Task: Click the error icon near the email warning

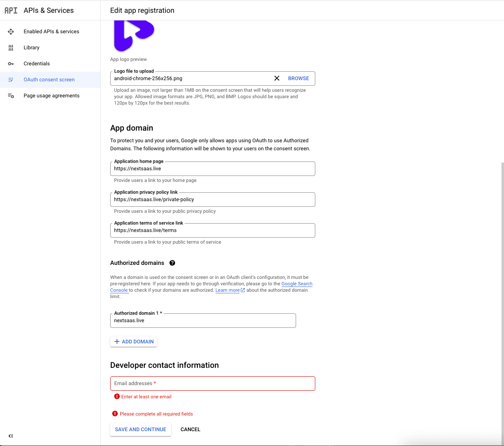Action: 117,396
